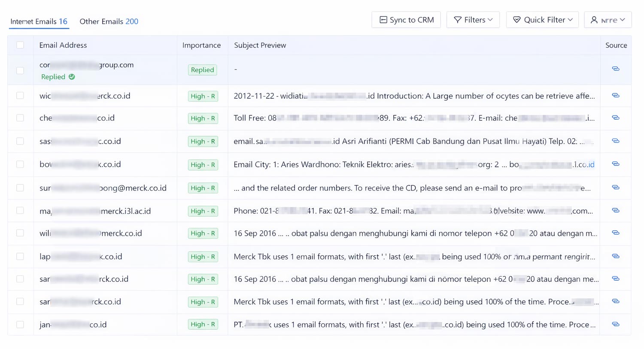Check the box for the wic...erck.co.id row
Viewport: 644px width, 349px height.
[20, 96]
